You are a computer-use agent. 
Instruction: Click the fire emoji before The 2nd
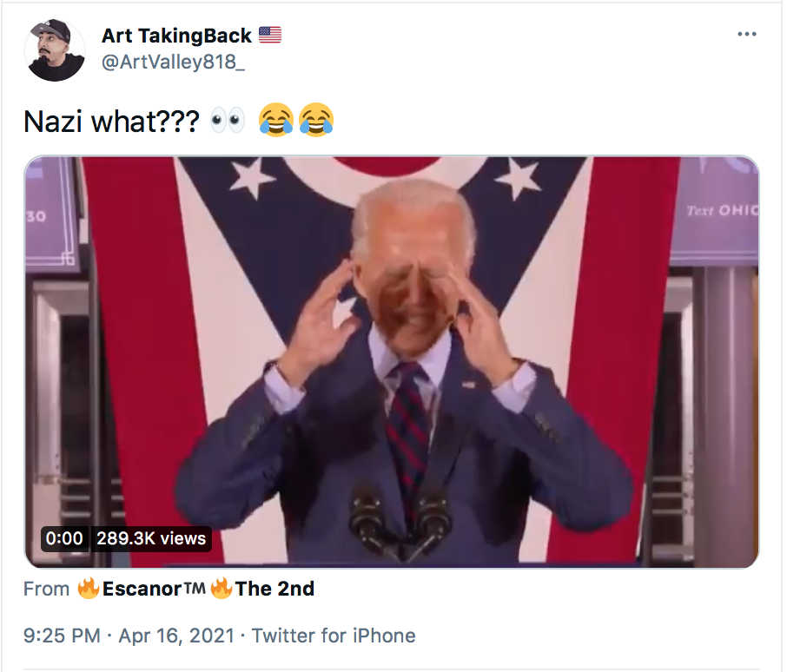coord(222,589)
